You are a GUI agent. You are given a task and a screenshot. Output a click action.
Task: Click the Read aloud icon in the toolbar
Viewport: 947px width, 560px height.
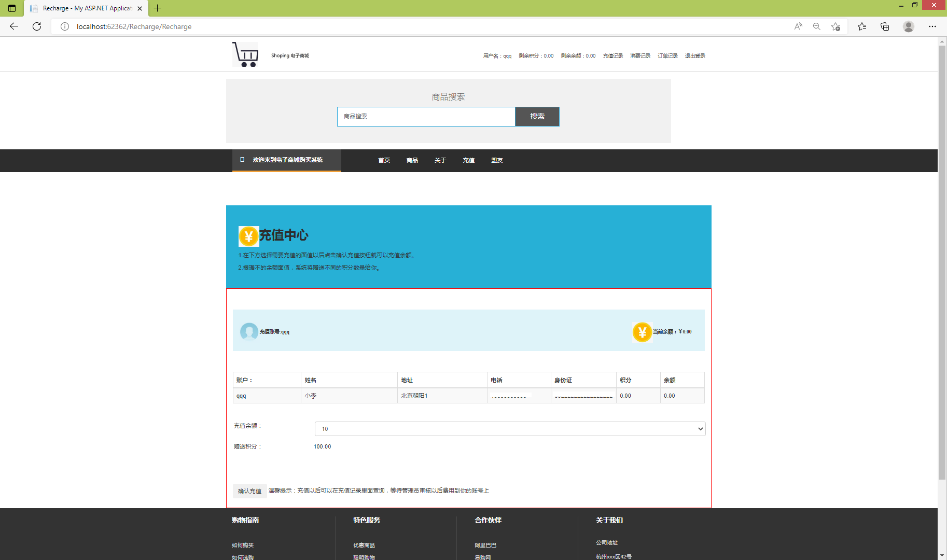[x=798, y=26]
